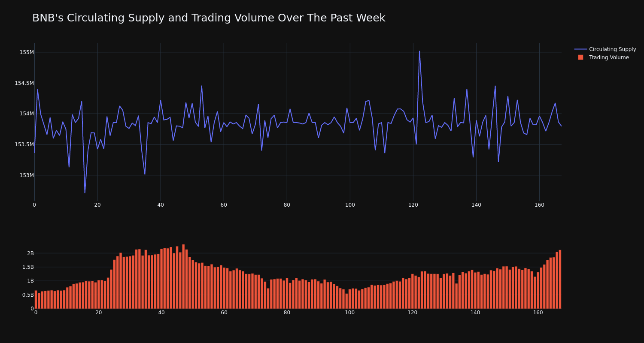Screen dimensions: 644x343
Task: Toggle the Circulating Supply legend entry
Action: coord(605,49)
